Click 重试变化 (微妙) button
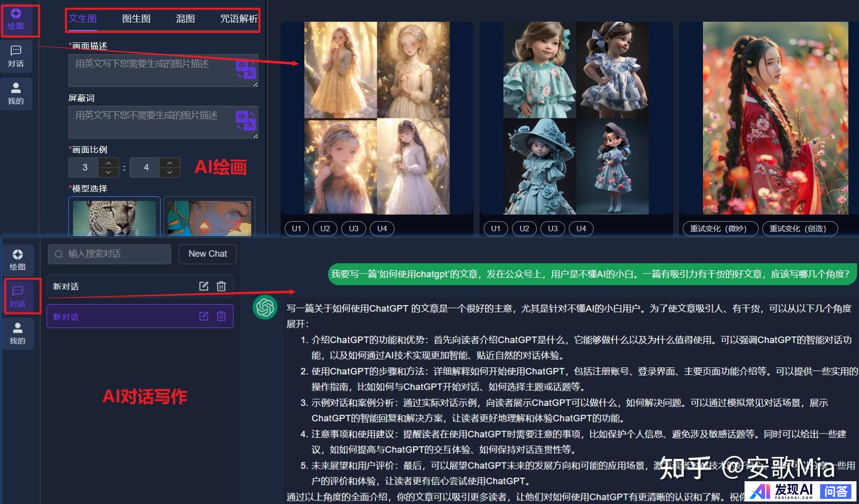 719,229
